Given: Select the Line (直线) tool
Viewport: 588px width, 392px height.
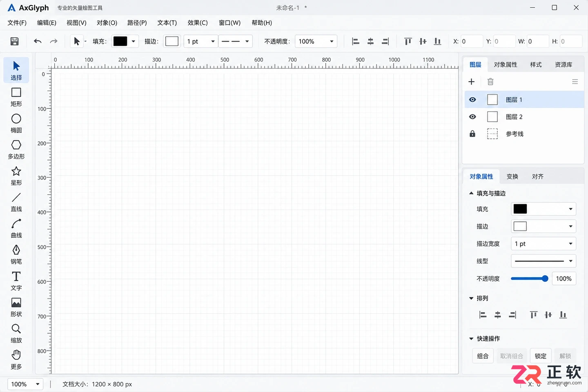Looking at the screenshot, I should (16, 202).
